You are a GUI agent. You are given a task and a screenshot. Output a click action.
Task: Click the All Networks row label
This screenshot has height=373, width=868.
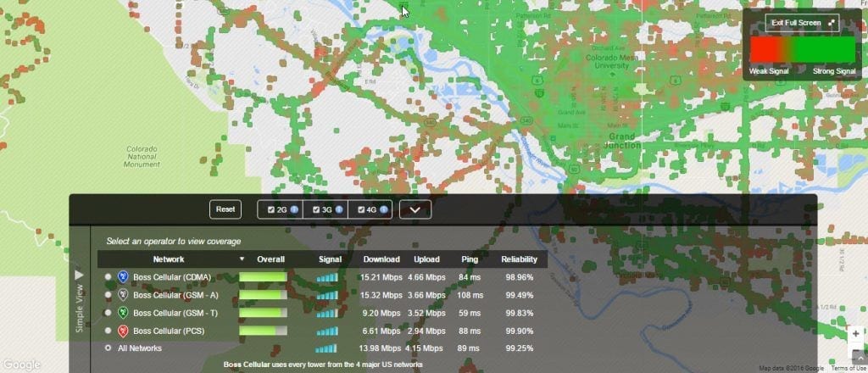pos(140,348)
